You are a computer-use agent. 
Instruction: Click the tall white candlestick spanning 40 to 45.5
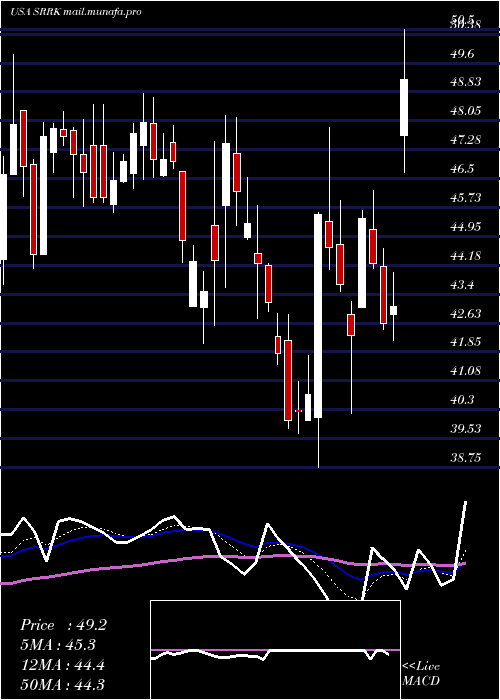pos(318,316)
